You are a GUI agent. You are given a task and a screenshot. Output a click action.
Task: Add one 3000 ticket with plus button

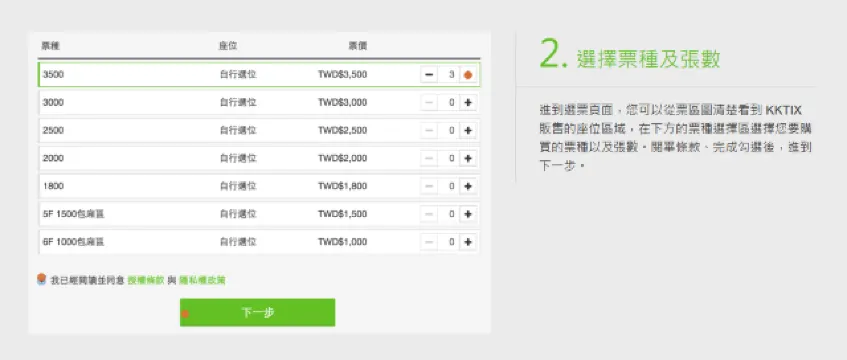pyautogui.click(x=468, y=102)
